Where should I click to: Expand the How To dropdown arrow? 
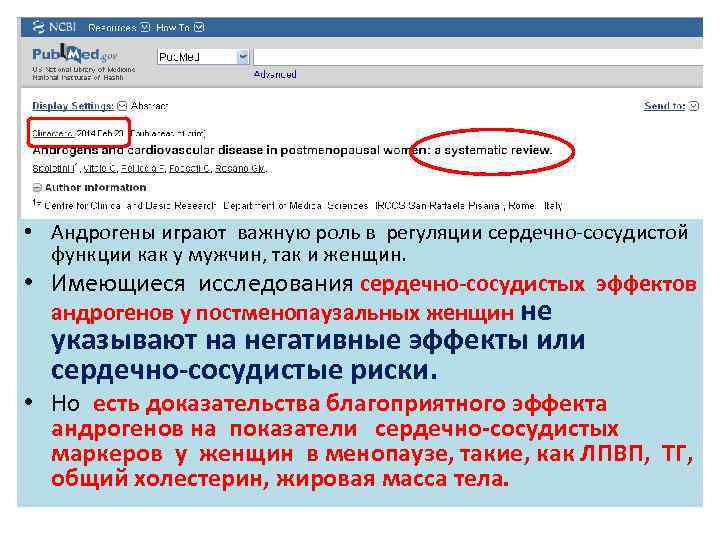[199, 28]
